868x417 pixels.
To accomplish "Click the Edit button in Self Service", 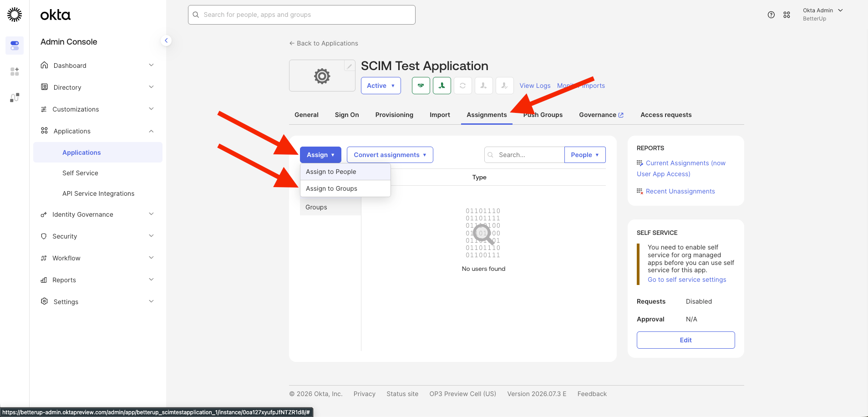I will [686, 340].
